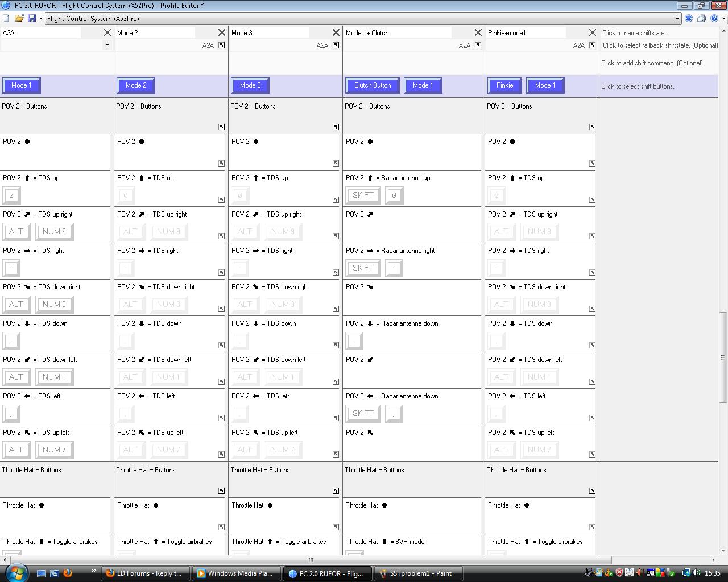Screen dimensions: 728x582
Task: Click the A2A fallback link icon in Pinkie+mode1 column
Action: [592, 45]
